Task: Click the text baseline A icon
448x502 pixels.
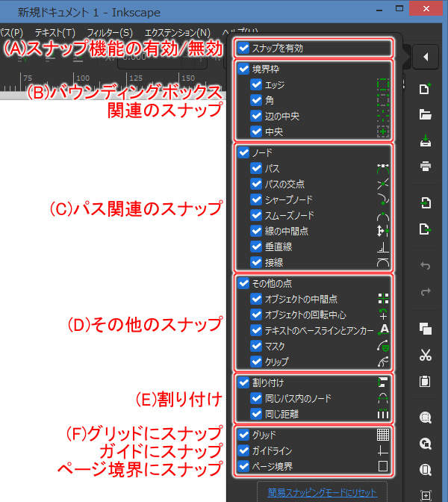Action: [383, 329]
